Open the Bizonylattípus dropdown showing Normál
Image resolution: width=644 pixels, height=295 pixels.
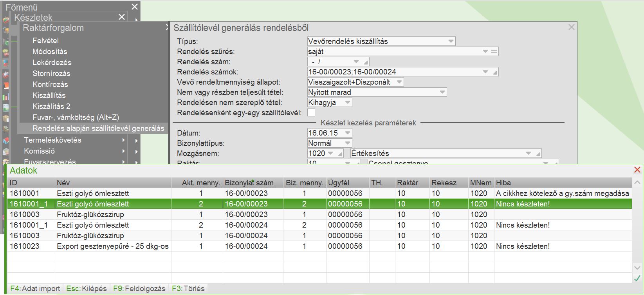[347, 143]
